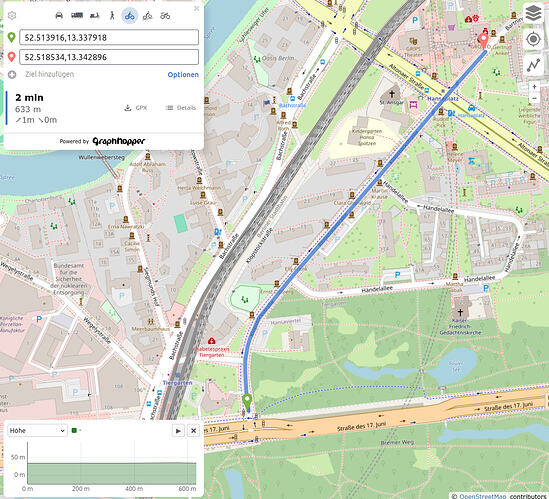Viewport: 549px width, 499px height.
Task: Open the GraphHopper logo link
Action: (119, 141)
